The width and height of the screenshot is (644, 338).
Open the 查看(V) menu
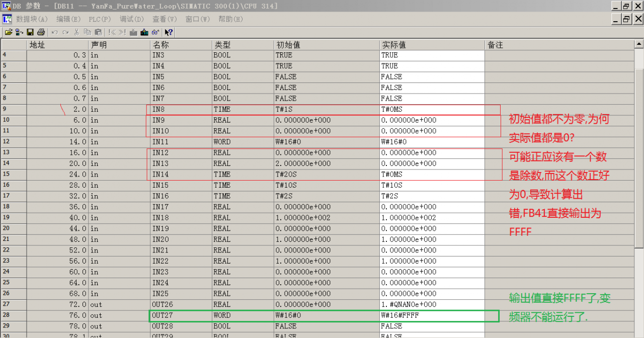(165, 19)
